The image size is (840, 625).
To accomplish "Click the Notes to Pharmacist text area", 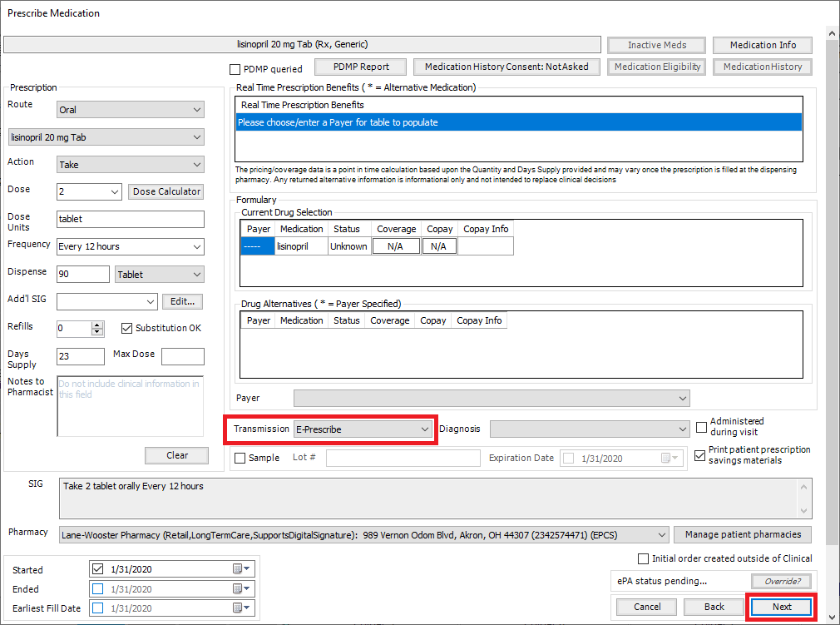I will click(131, 406).
